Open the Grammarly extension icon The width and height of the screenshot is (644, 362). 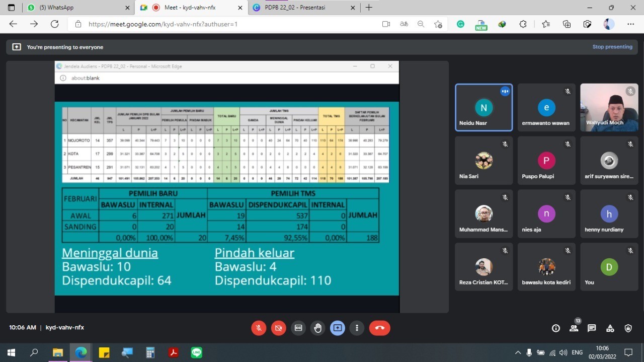coord(460,24)
